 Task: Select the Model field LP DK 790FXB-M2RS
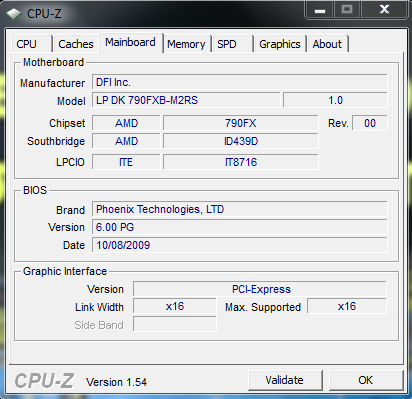click(186, 100)
